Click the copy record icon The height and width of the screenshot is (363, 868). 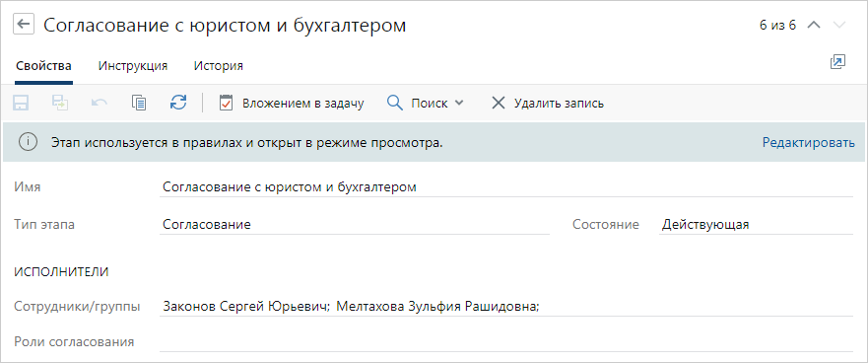pos(138,104)
